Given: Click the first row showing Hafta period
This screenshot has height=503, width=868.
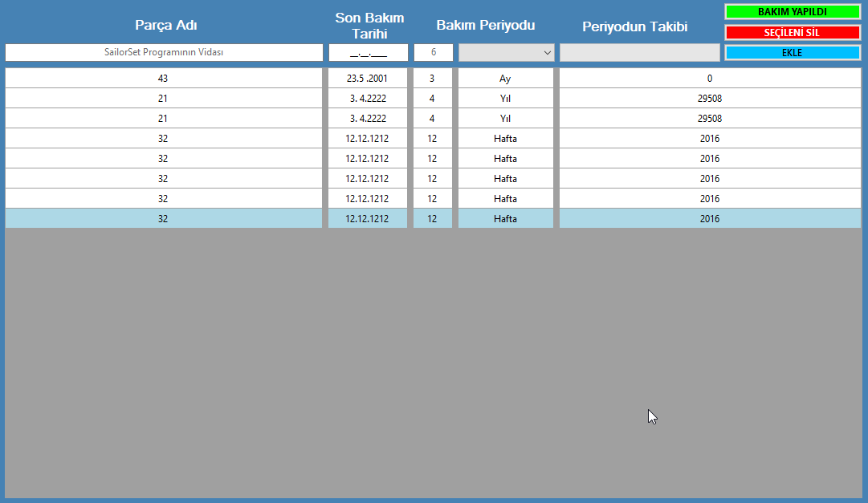Looking at the screenshot, I should click(x=506, y=138).
